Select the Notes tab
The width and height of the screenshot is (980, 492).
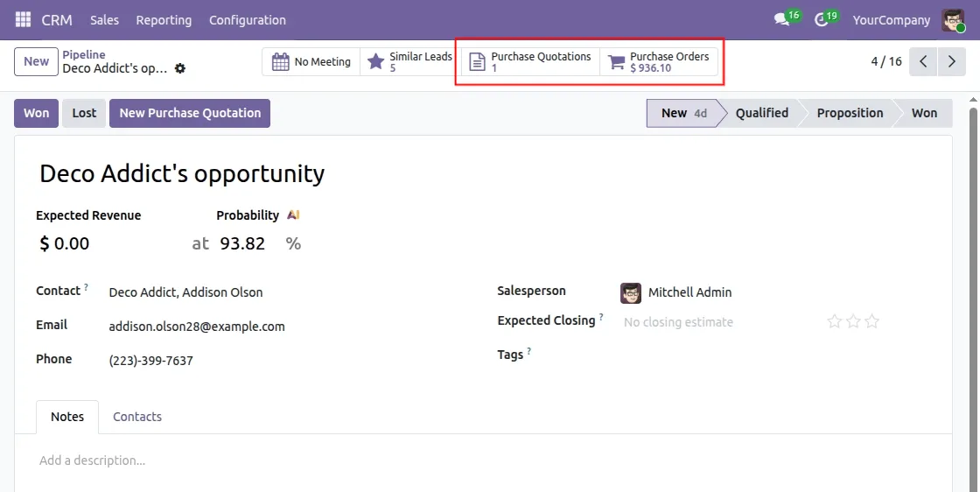67,417
